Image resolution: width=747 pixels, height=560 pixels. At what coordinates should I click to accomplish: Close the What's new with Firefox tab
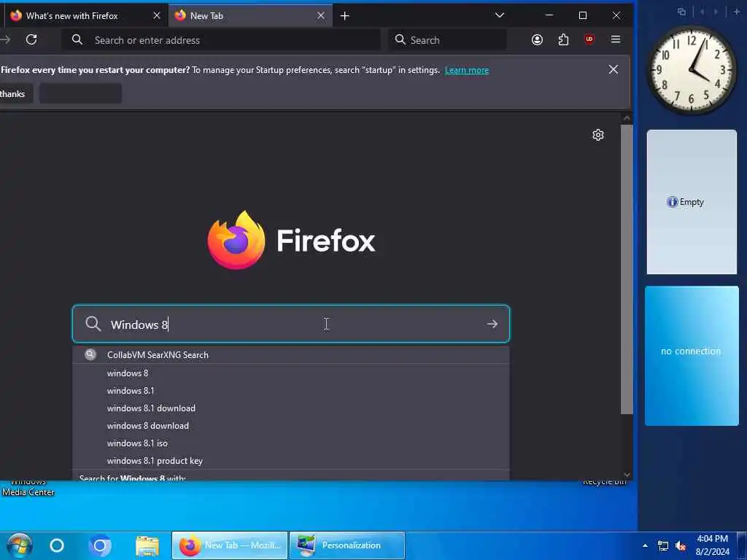pyautogui.click(x=157, y=16)
